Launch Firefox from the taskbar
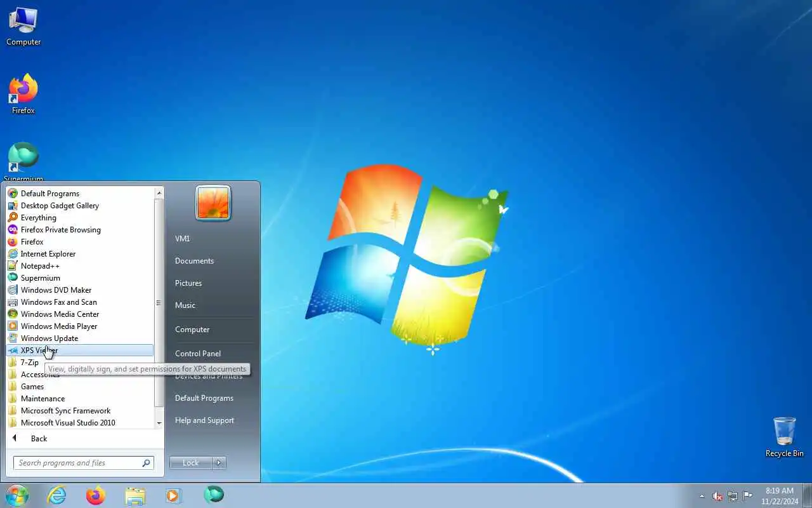 (x=96, y=495)
